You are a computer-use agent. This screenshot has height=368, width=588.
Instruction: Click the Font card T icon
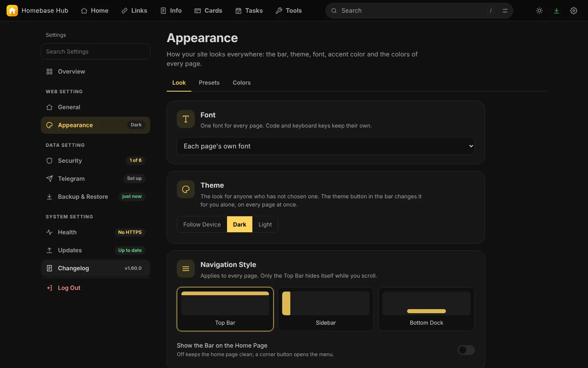(186, 119)
